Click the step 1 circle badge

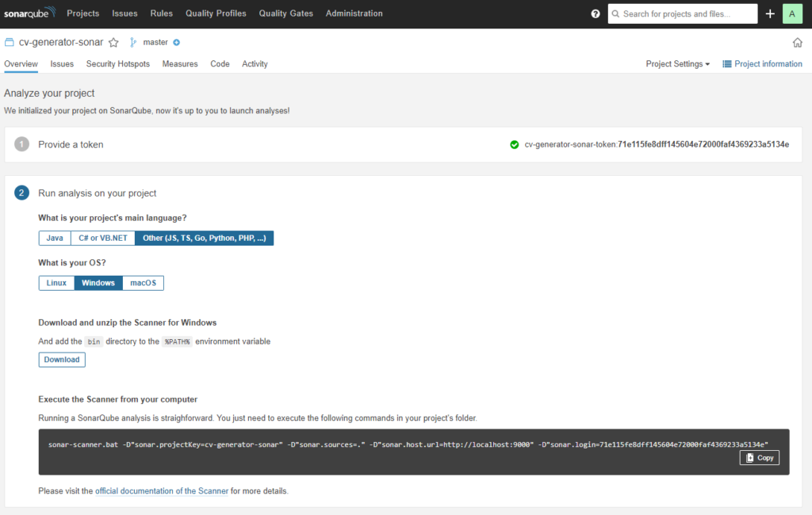pos(21,144)
